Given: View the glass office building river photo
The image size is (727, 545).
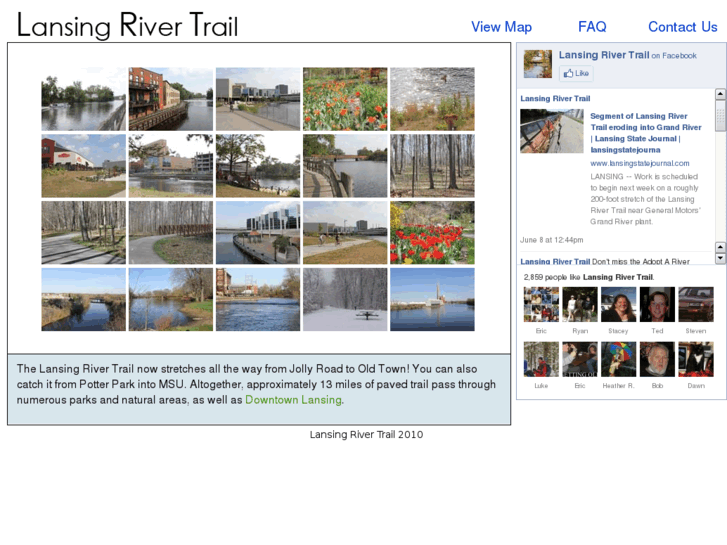Looking at the screenshot, I should [258, 233].
